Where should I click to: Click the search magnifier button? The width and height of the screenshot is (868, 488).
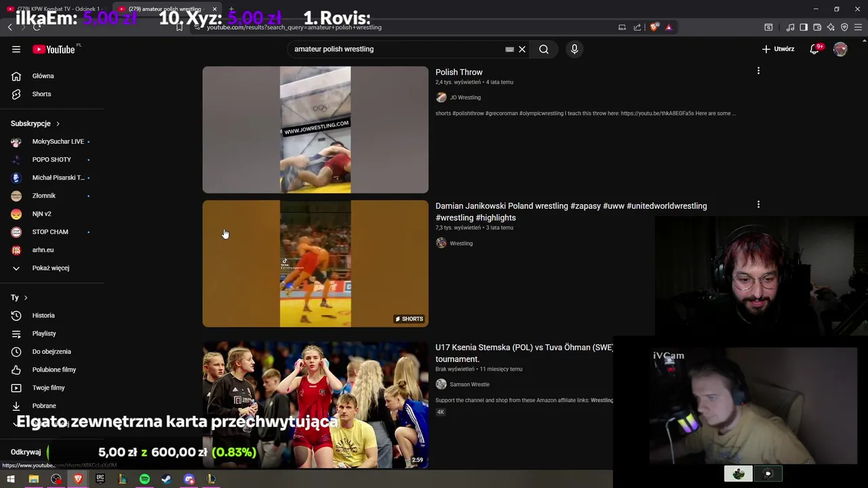point(544,49)
